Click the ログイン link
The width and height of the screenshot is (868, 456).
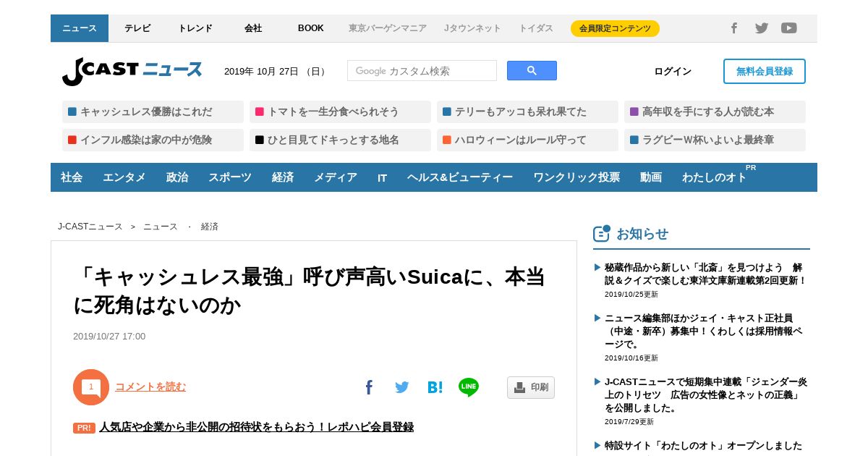pyautogui.click(x=673, y=71)
